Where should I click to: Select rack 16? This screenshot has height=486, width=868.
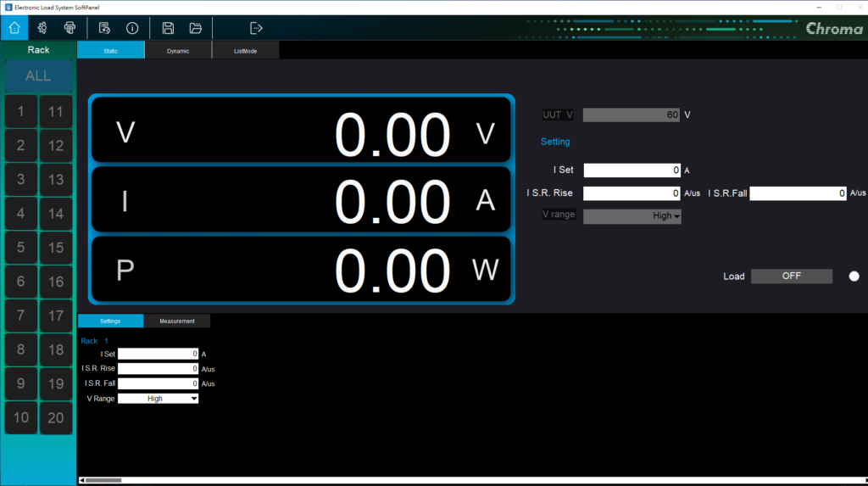pos(56,282)
